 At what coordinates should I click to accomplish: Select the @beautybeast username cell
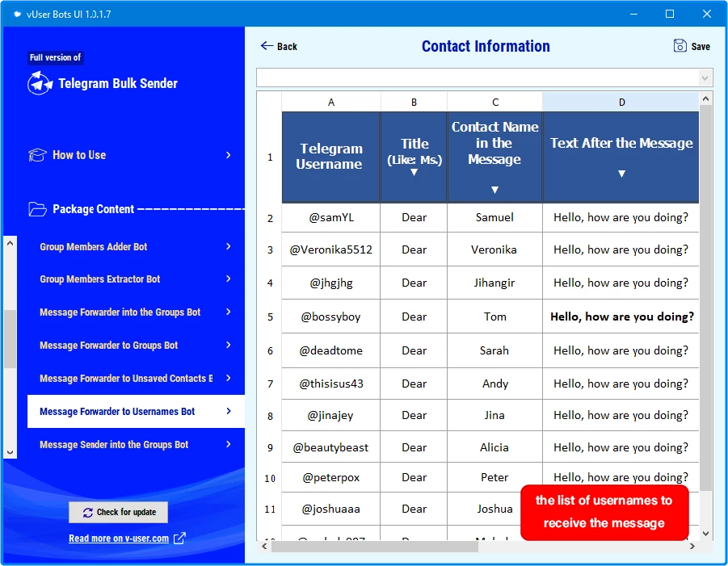[x=331, y=447]
